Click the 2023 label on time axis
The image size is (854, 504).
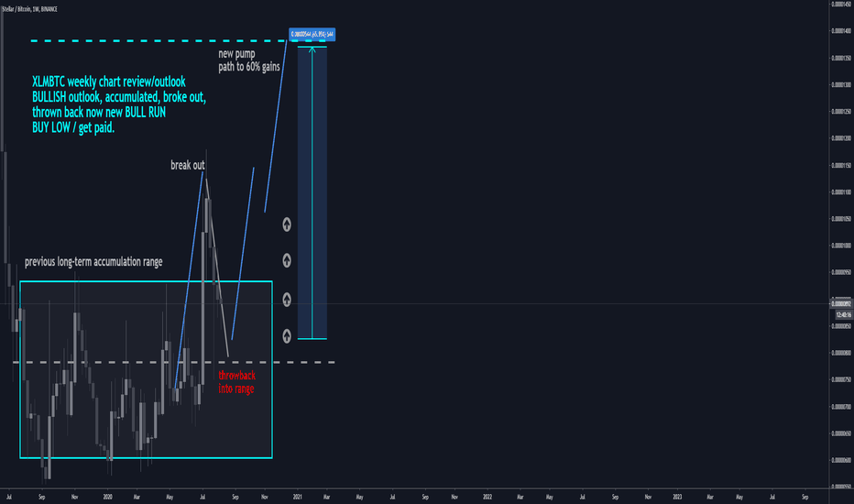click(677, 497)
